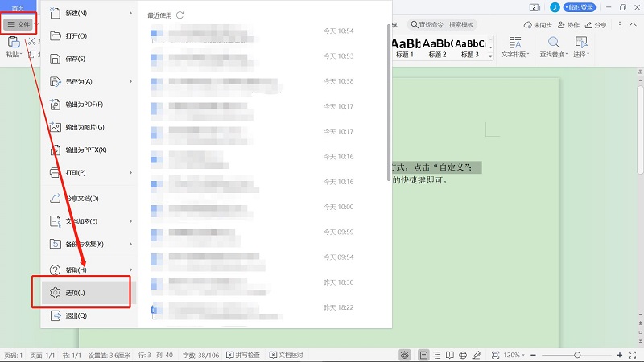
Task: Open the recent file from 今天 09:54
Action: [x=253, y=260]
